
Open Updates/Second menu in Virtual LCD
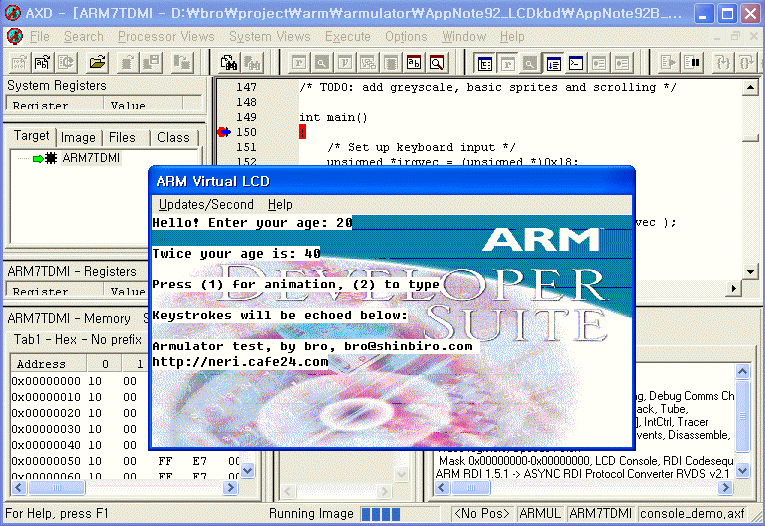coord(206,204)
